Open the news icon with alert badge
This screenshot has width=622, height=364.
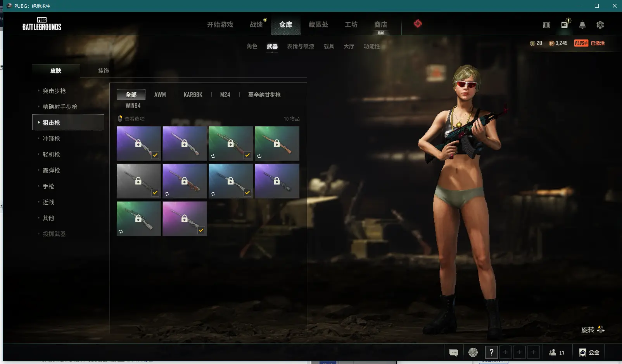pos(565,24)
